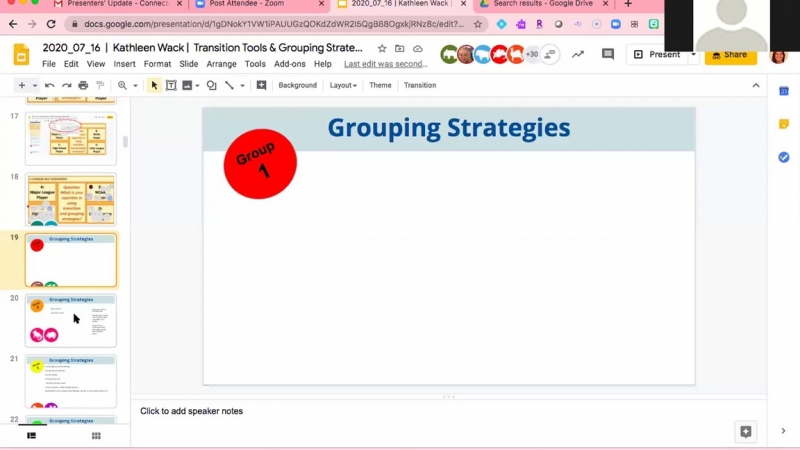Select slide 20 thumbnail
The height and width of the screenshot is (450, 800).
(71, 320)
